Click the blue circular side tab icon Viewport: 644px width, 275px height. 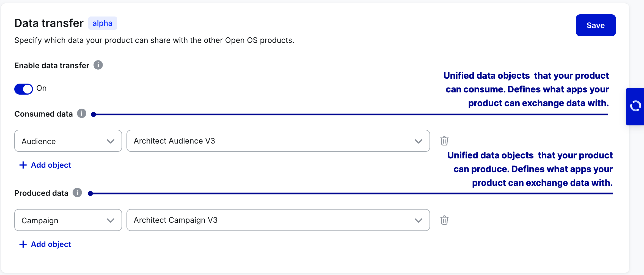point(635,106)
